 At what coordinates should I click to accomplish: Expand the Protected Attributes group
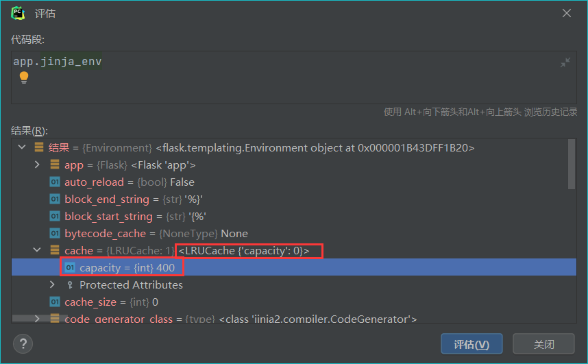pyautogui.click(x=53, y=284)
